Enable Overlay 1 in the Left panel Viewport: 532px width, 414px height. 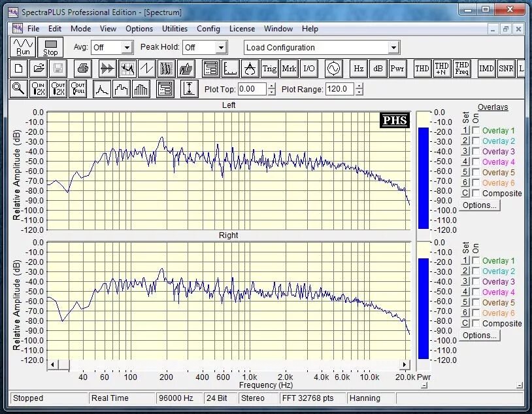pyautogui.click(x=476, y=131)
